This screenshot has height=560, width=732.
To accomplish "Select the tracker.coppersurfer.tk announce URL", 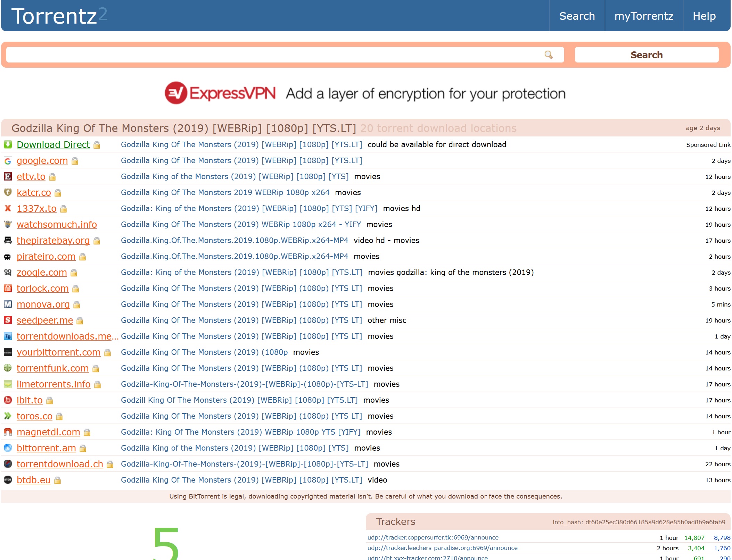I will click(x=433, y=537).
